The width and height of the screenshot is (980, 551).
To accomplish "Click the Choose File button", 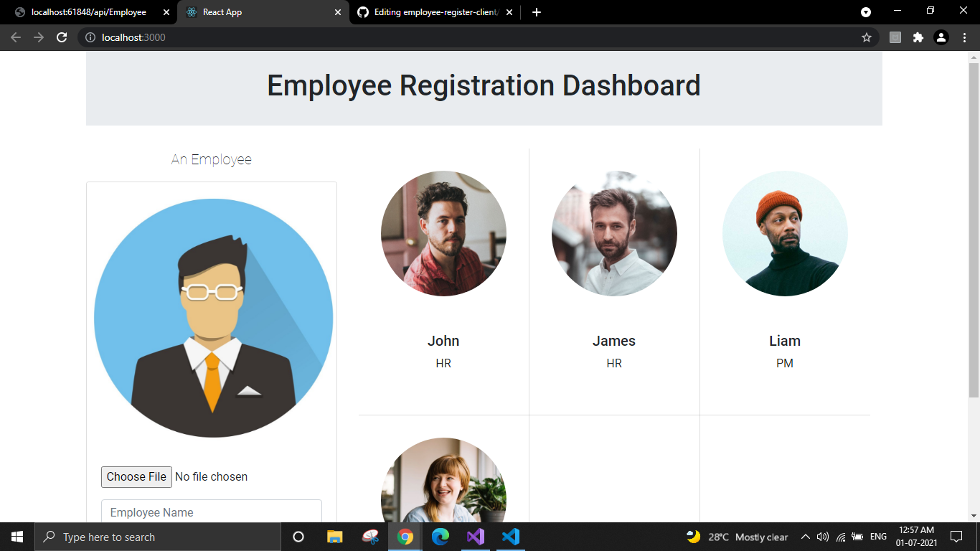I will point(136,476).
